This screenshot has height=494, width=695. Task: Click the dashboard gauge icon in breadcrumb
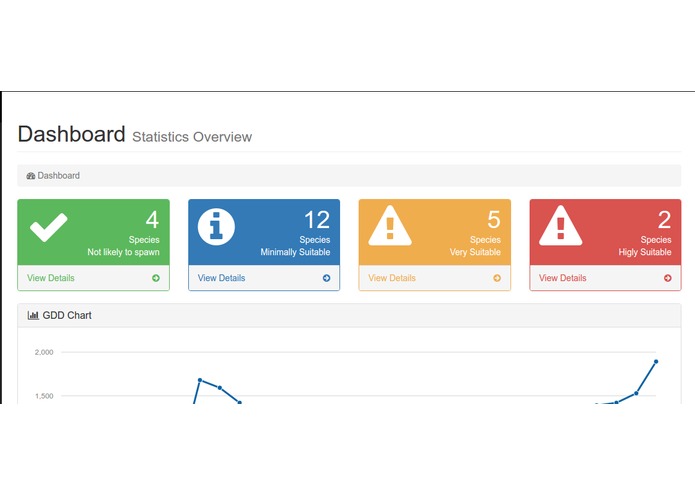(x=31, y=176)
